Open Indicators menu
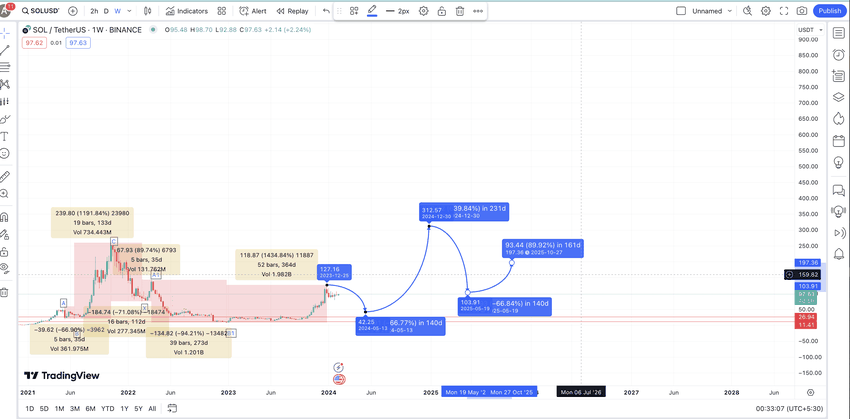This screenshot has height=419, width=850. click(186, 11)
